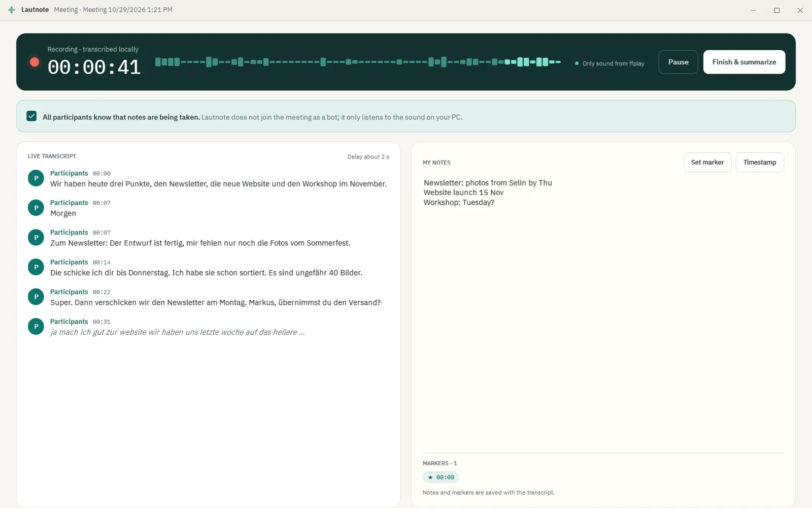Screen dimensions: 812x508
Task: Click the 'LIVE TRANSCRIPT' heading
Action: pos(52,156)
